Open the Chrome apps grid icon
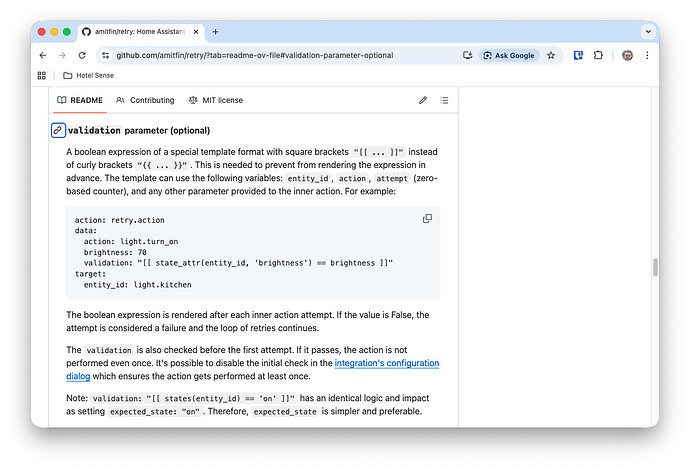 click(42, 75)
